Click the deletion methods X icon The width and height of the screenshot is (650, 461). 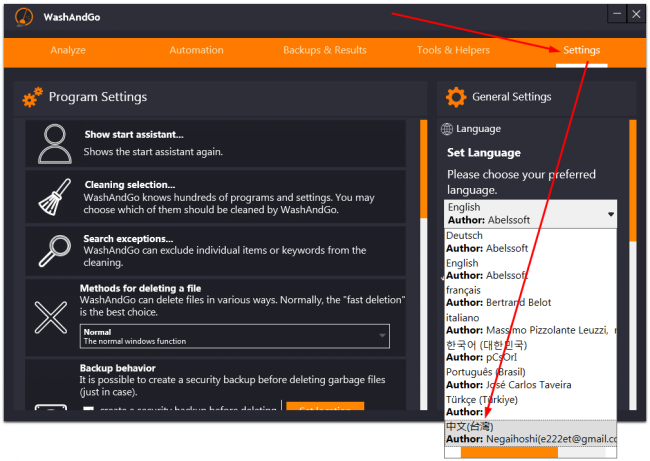(51, 318)
